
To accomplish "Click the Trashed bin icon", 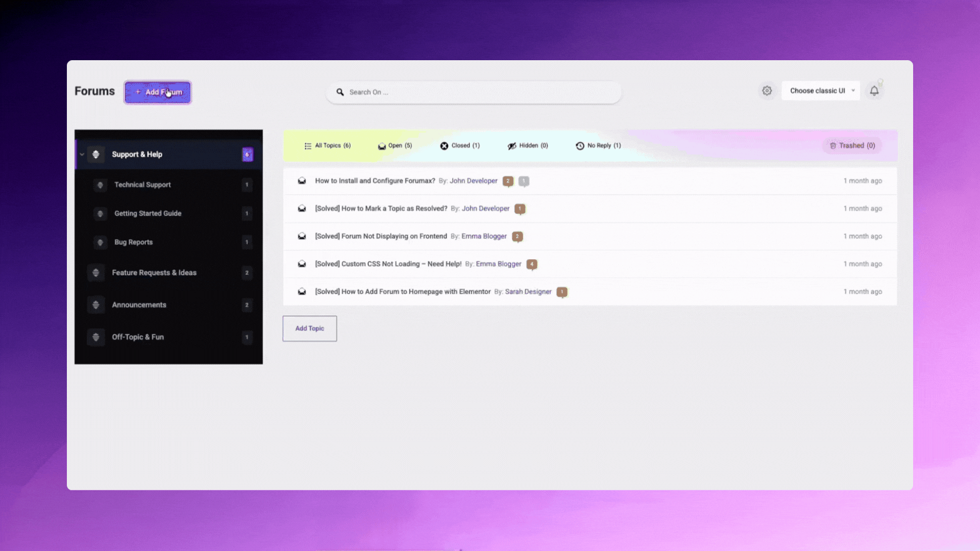I will coord(833,146).
